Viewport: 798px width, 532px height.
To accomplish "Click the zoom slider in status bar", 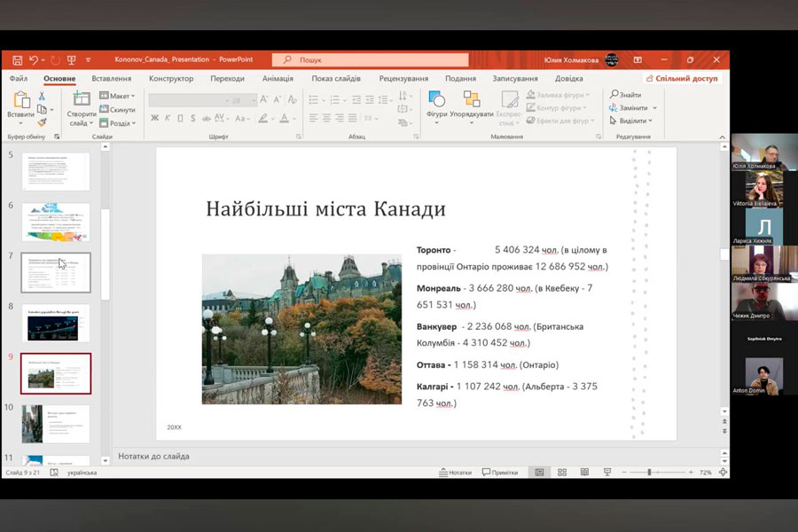I will point(649,473).
